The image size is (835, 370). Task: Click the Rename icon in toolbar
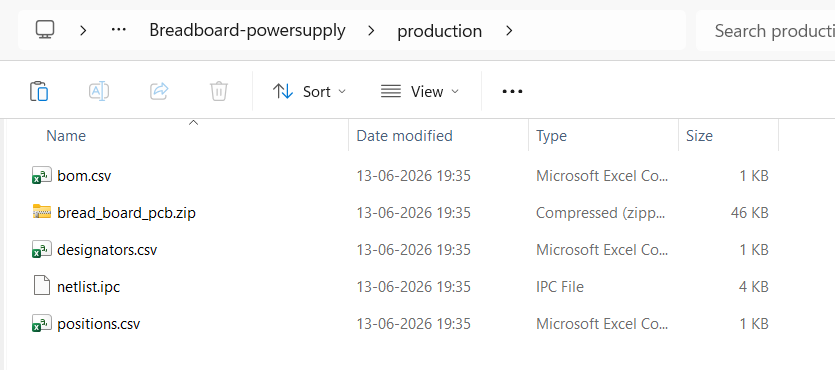[99, 91]
